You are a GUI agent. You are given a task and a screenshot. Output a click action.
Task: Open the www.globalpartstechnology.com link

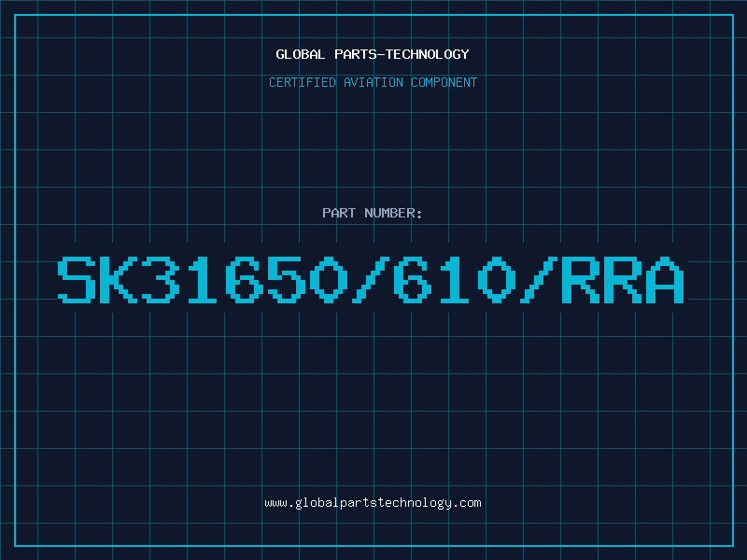pos(373,503)
